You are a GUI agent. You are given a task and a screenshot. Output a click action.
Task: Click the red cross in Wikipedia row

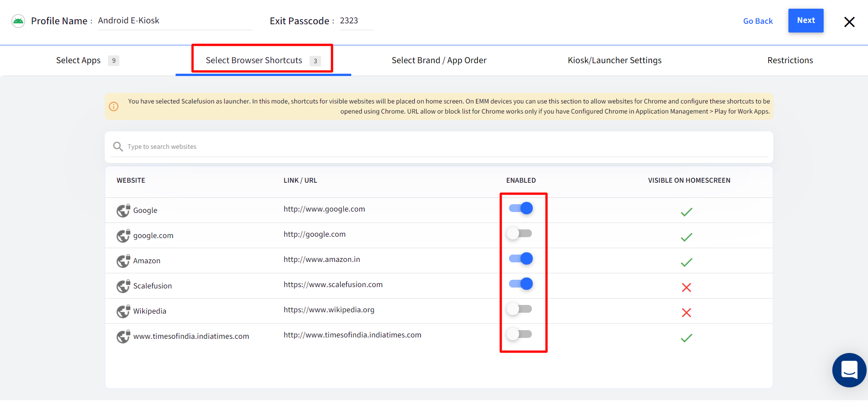[686, 313]
